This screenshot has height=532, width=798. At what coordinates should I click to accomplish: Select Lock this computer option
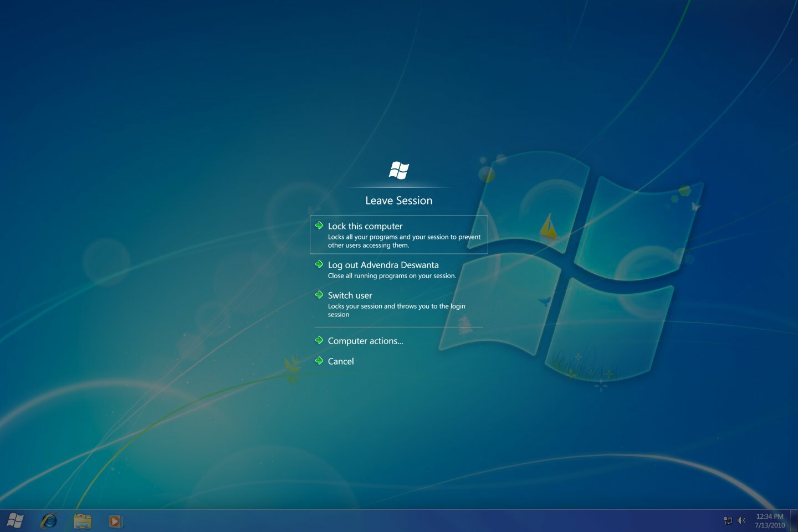365,226
